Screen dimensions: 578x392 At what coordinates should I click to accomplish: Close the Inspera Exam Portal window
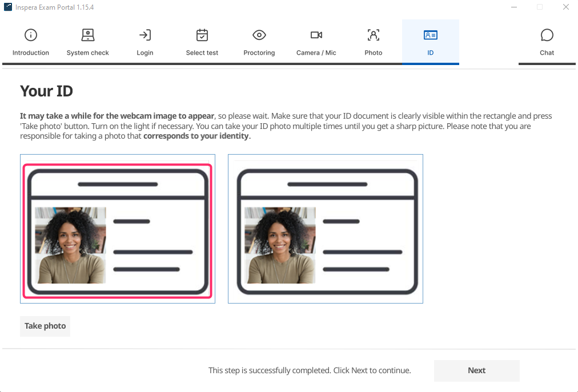point(565,7)
